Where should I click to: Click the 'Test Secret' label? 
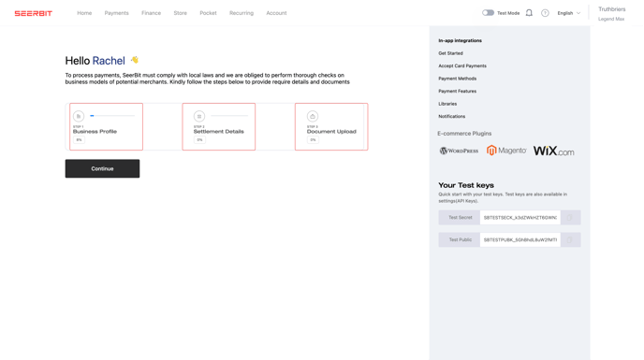point(460,218)
